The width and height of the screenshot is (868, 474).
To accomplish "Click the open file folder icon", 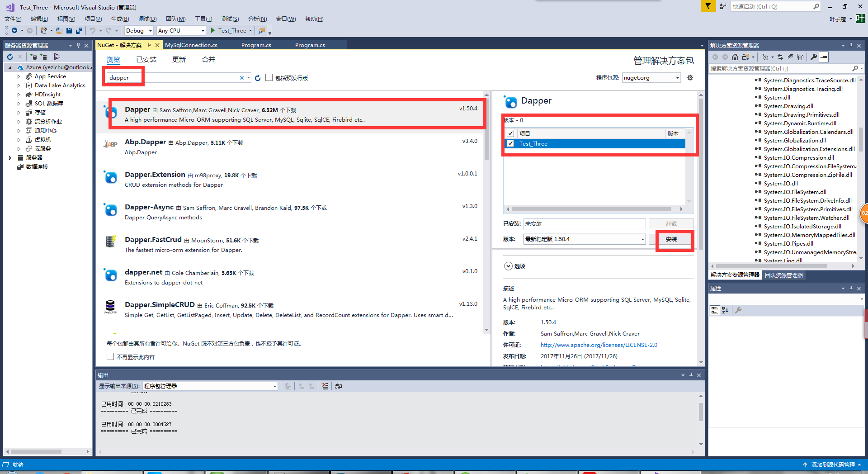I will 59,30.
